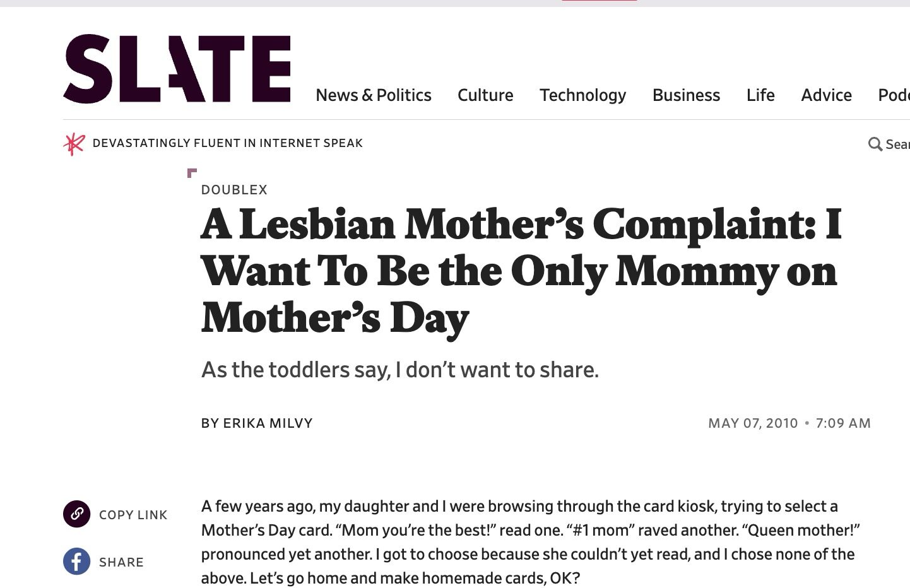Image resolution: width=910 pixels, height=588 pixels.
Task: Click the round chain-link copy icon
Action: (77, 514)
